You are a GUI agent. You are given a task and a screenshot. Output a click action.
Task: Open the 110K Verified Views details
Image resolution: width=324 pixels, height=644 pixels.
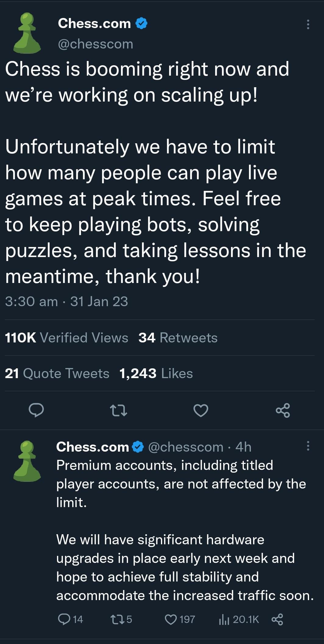(x=66, y=338)
